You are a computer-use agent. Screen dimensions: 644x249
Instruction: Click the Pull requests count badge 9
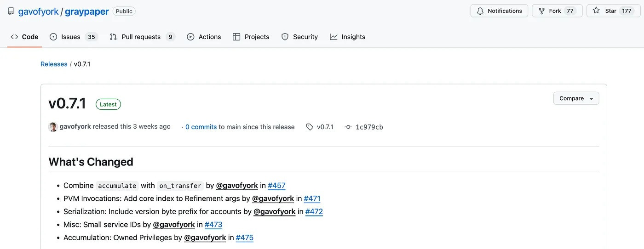(170, 37)
